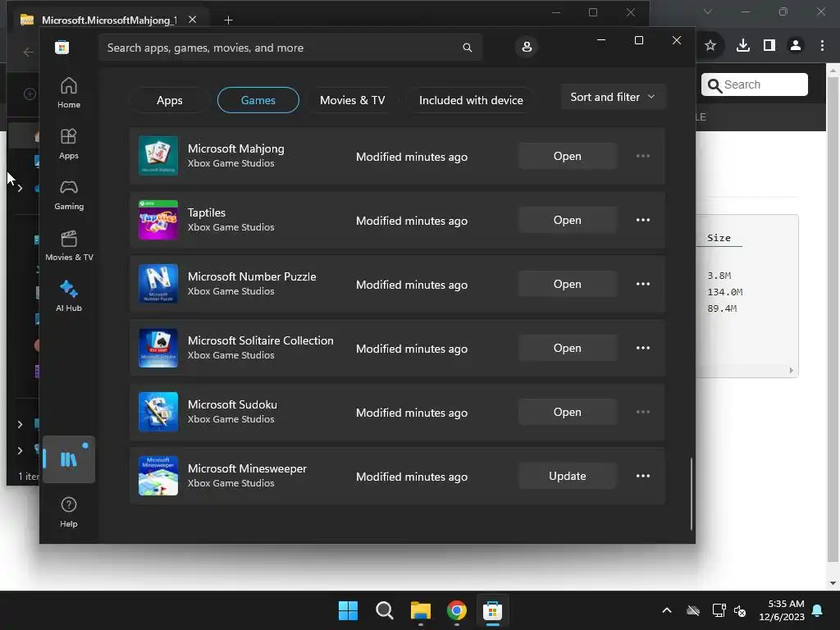Click the 134.0M size value
Image resolution: width=840 pixels, height=630 pixels.
[x=725, y=292]
